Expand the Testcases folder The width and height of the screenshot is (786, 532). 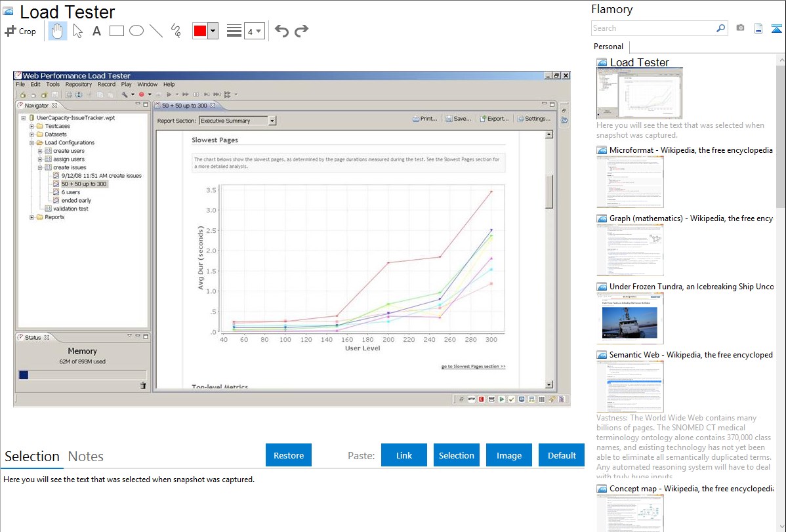tap(31, 127)
